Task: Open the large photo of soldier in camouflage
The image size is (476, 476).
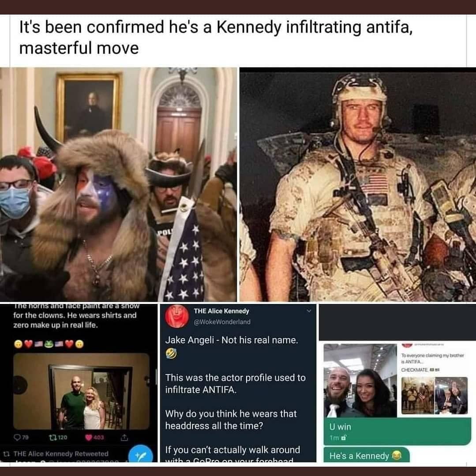Action: [358, 185]
